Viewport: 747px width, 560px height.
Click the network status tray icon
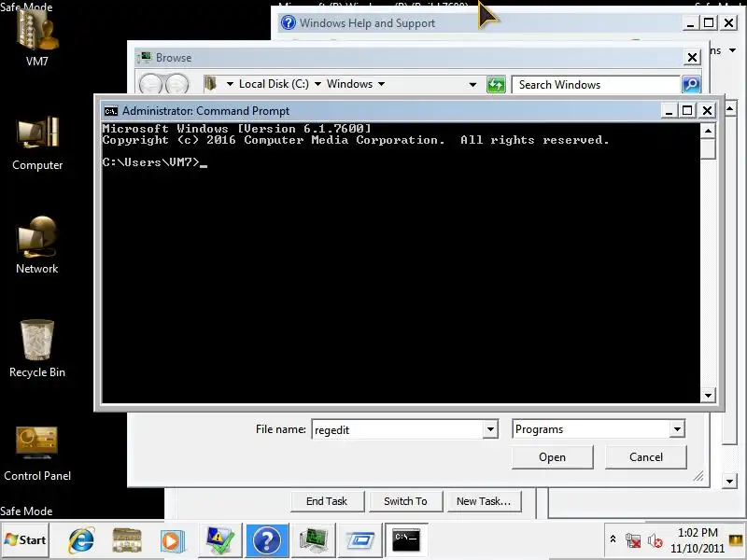pos(633,540)
